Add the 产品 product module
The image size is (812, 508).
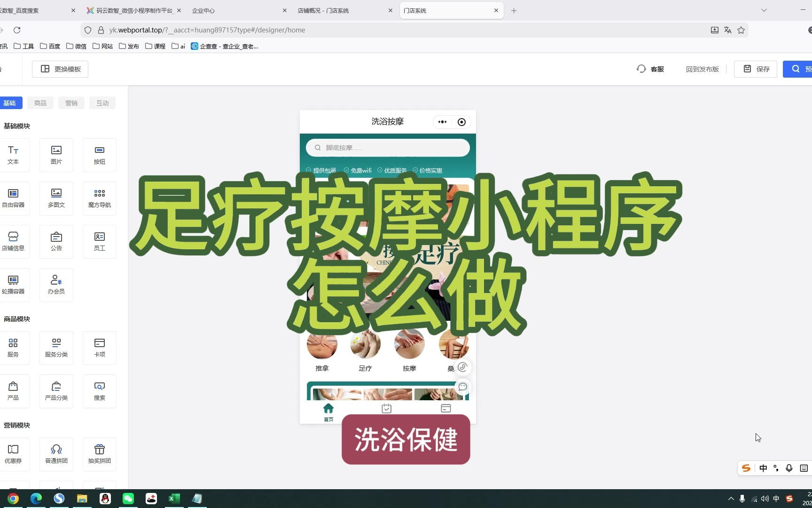click(13, 391)
